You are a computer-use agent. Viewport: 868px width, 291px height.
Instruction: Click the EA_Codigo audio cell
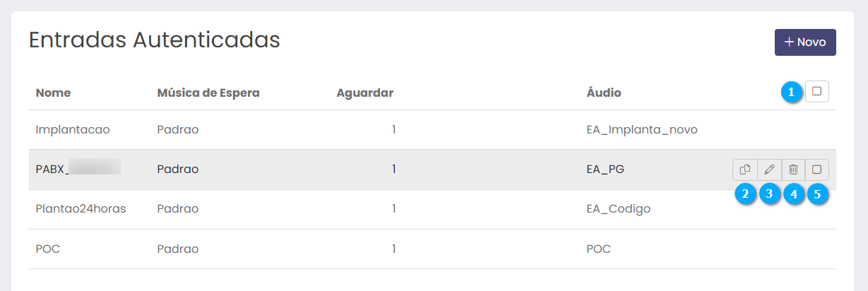click(x=618, y=209)
